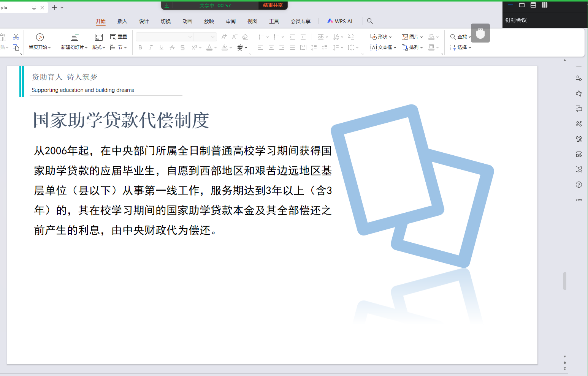Increase paragraph indent icon

(303, 37)
